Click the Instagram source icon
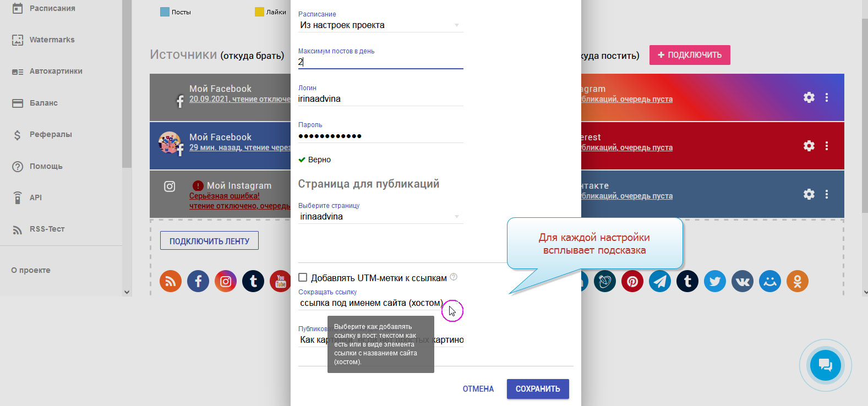This screenshot has width=868, height=406. click(x=226, y=281)
